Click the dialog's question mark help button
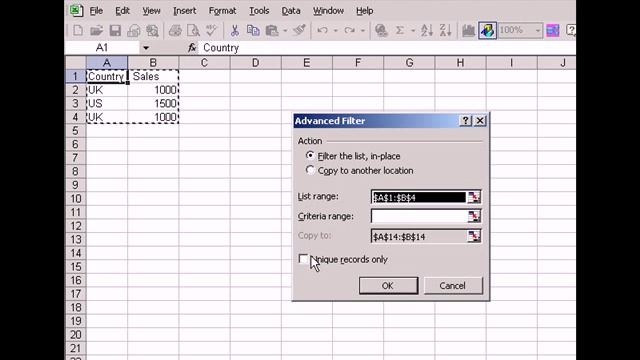Viewport: 640px width, 360px height. 465,121
